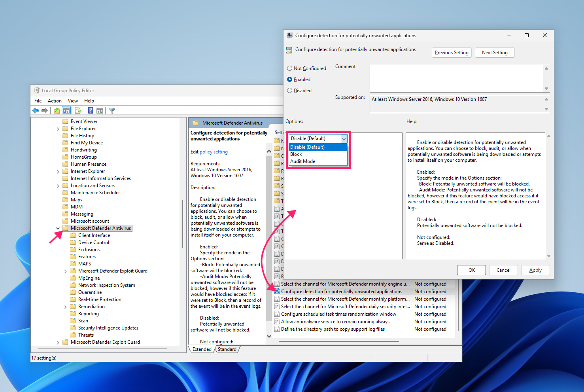The image size is (584, 392).
Task: Click the Filter funnel icon
Action: pyautogui.click(x=112, y=111)
